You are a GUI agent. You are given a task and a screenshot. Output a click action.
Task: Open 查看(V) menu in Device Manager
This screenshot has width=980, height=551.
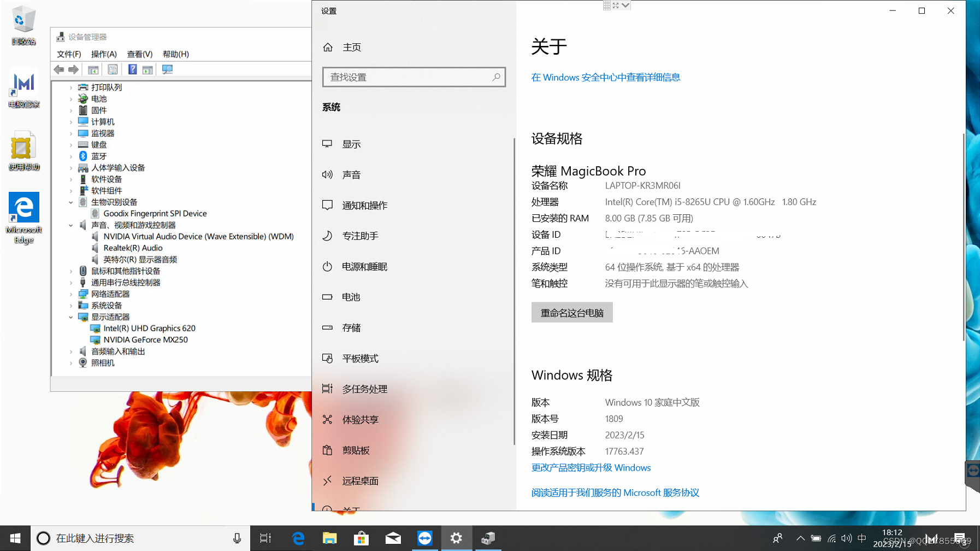click(140, 54)
